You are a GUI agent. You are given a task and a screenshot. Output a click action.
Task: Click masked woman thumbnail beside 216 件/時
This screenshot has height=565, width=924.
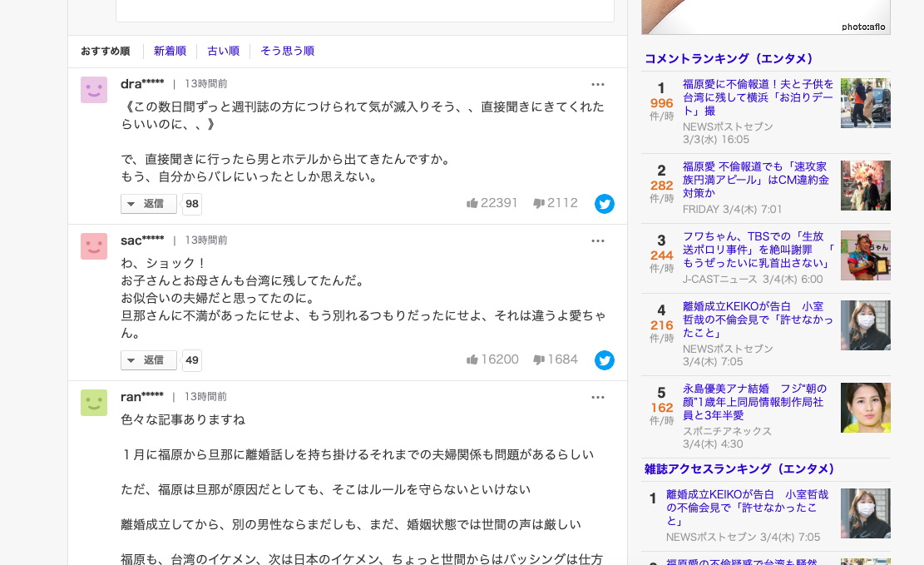[x=866, y=325]
